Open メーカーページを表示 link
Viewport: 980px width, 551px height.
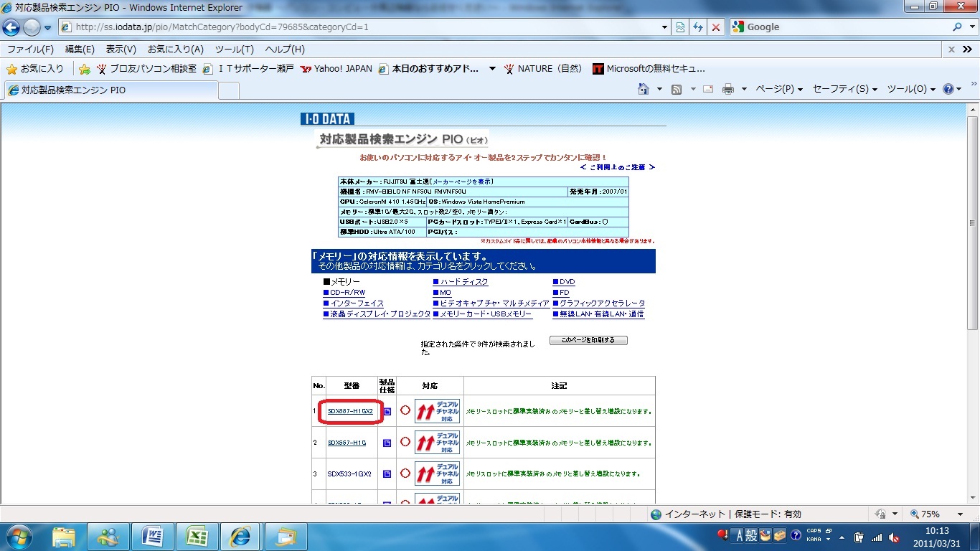(463, 182)
